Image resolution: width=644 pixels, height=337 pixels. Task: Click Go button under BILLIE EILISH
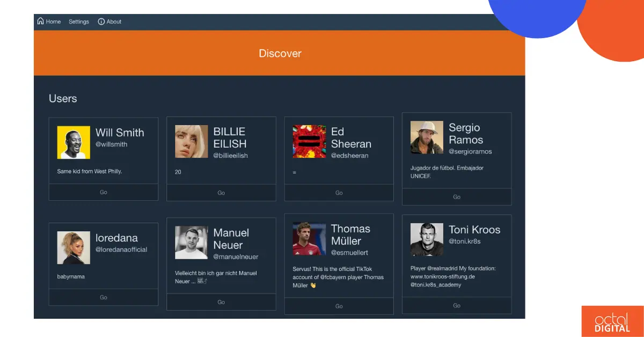pyautogui.click(x=221, y=193)
